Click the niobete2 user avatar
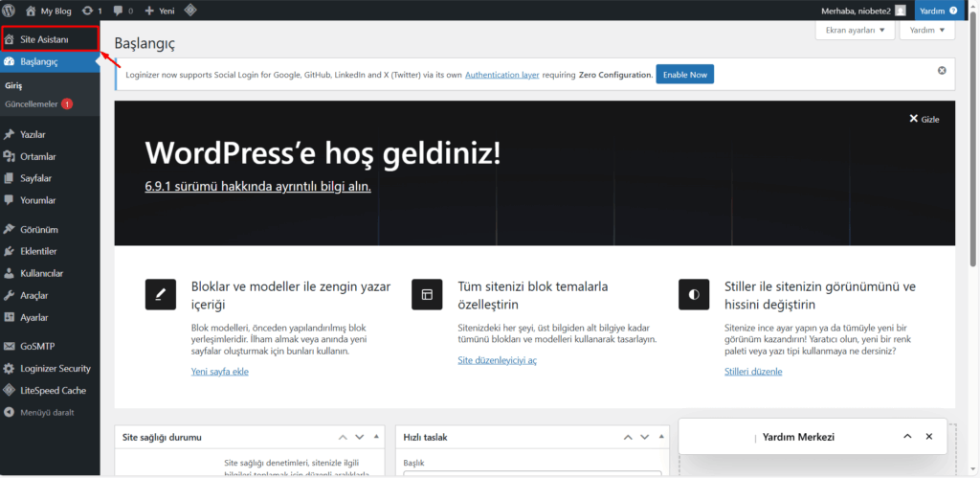980x478 pixels. (900, 11)
